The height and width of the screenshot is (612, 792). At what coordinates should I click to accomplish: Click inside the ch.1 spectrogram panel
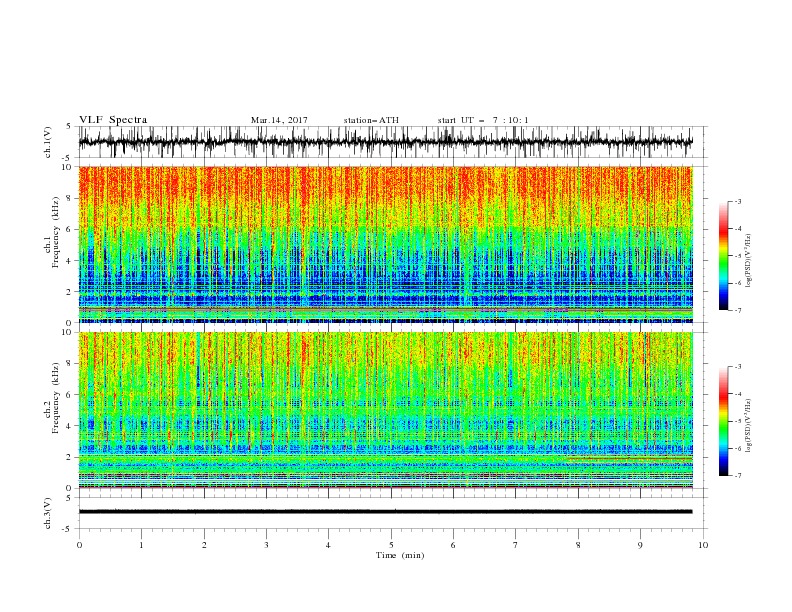point(385,244)
